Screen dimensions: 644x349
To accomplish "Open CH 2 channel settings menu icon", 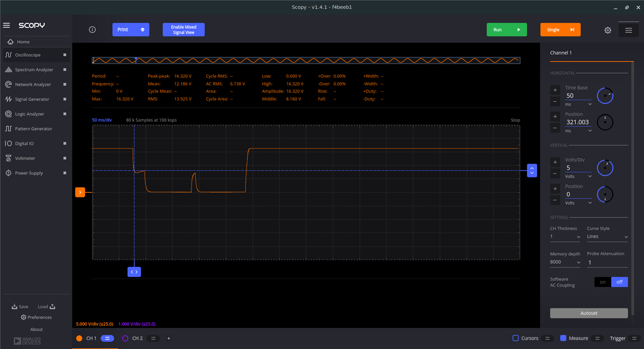I will (153, 338).
